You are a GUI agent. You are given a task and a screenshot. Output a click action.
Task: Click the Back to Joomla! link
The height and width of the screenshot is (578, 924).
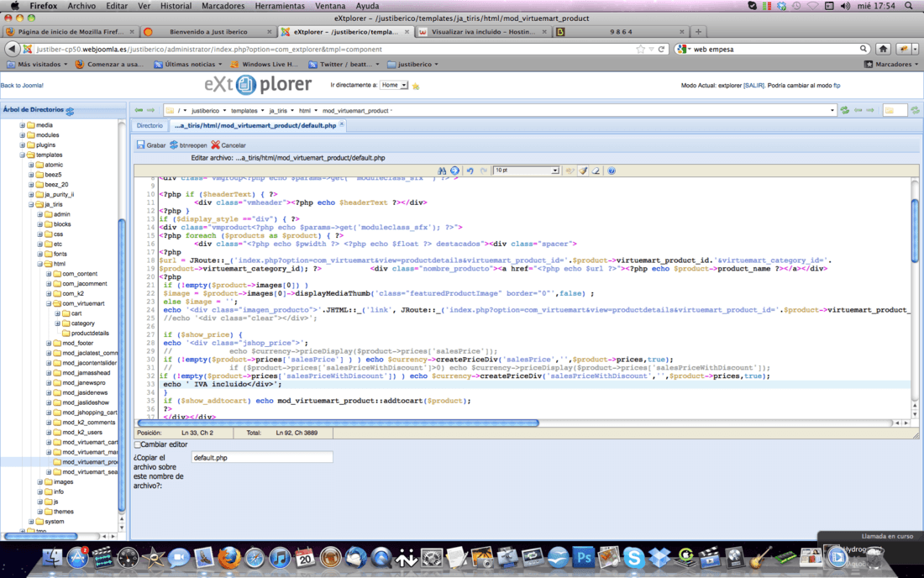22,86
